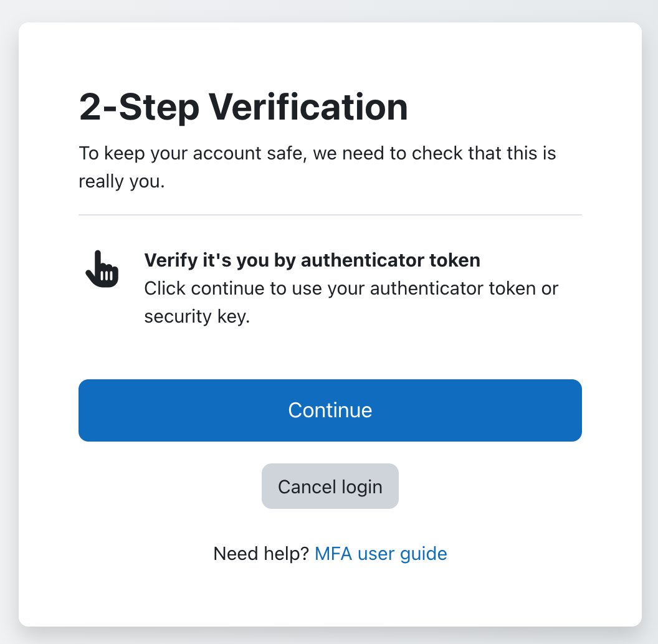Open the MFA user guide link
The image size is (658, 644).
(381, 554)
